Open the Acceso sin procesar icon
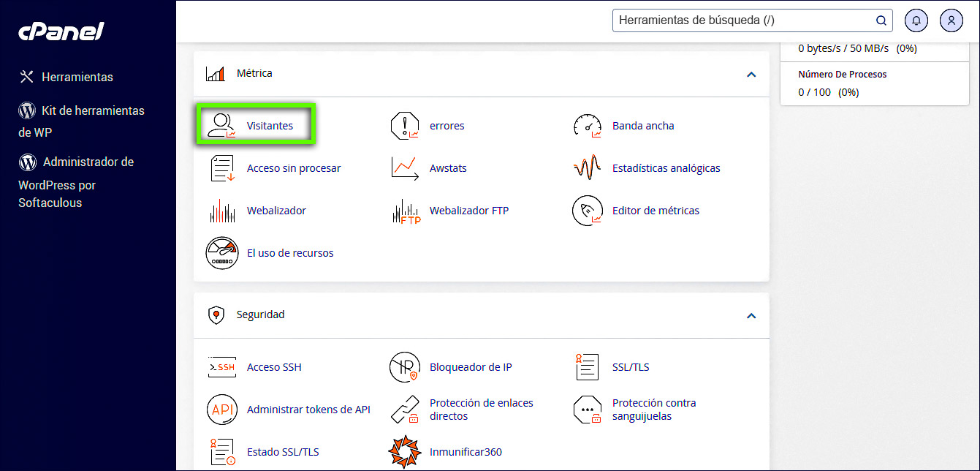Viewport: 980px width, 471px height. [222, 168]
